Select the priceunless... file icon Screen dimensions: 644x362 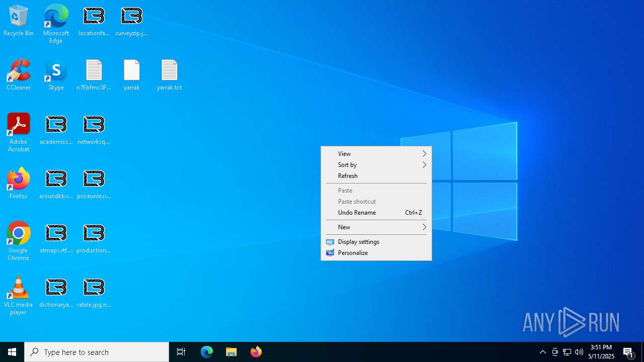pos(94,184)
